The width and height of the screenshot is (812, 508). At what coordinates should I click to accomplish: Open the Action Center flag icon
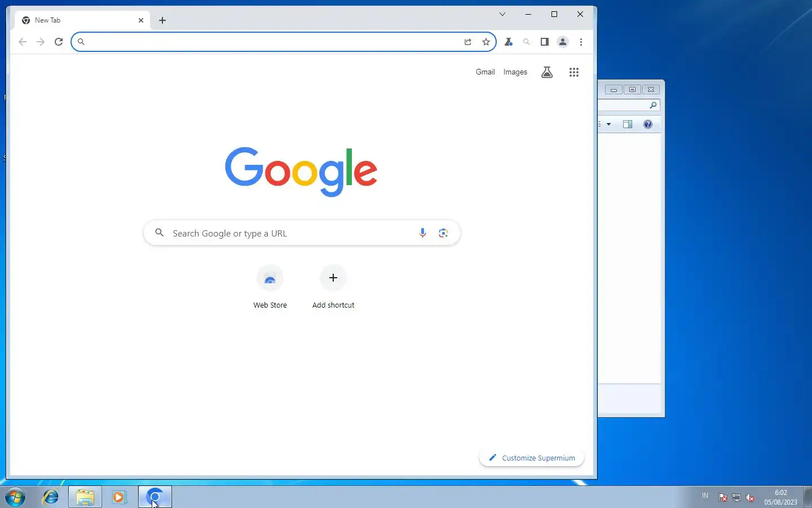pyautogui.click(x=723, y=497)
